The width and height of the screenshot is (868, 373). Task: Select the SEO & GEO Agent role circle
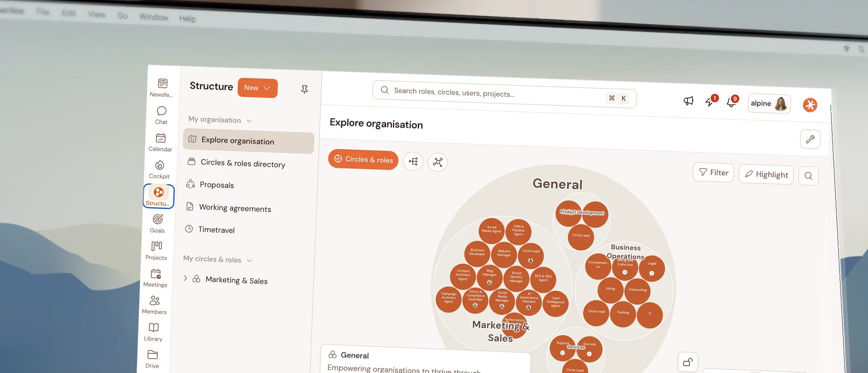coord(543,280)
